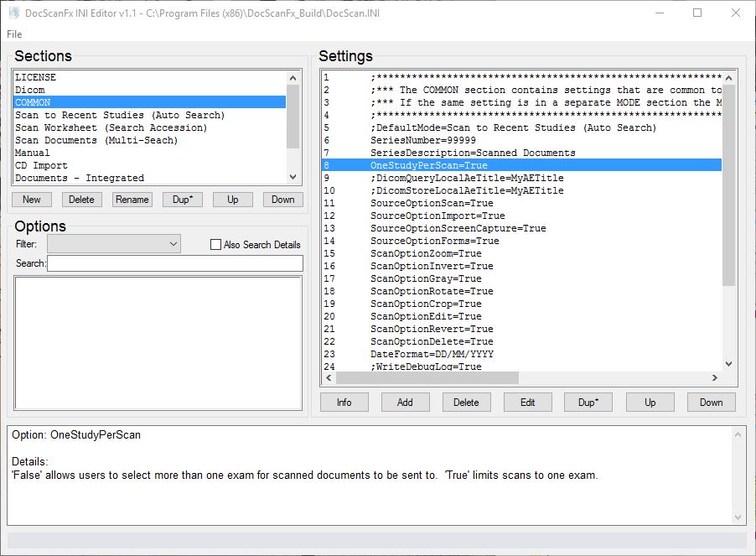The width and height of the screenshot is (756, 556).
Task: Select ScanOptionInvert=True line
Action: [521, 265]
